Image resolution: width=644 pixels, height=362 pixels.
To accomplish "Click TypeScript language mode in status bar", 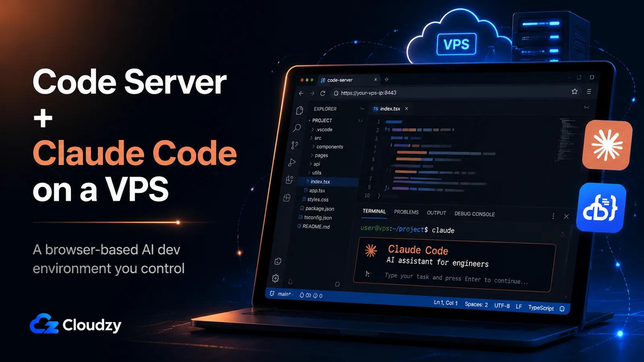I will 541,308.
